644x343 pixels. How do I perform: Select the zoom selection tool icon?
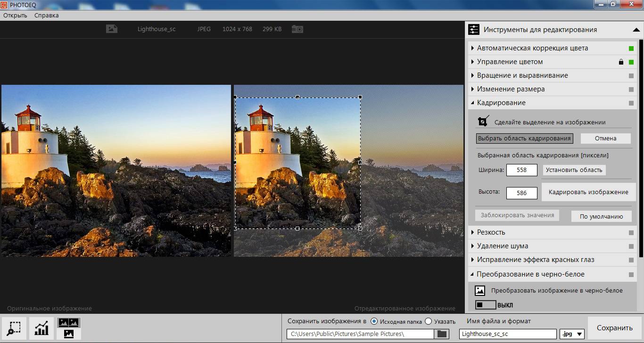coord(14,328)
